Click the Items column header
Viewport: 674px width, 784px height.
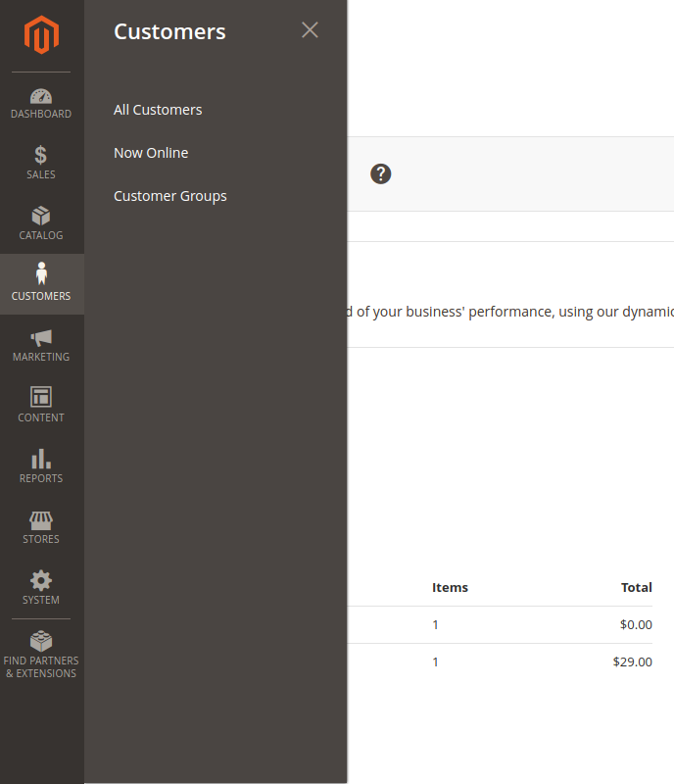coord(450,587)
